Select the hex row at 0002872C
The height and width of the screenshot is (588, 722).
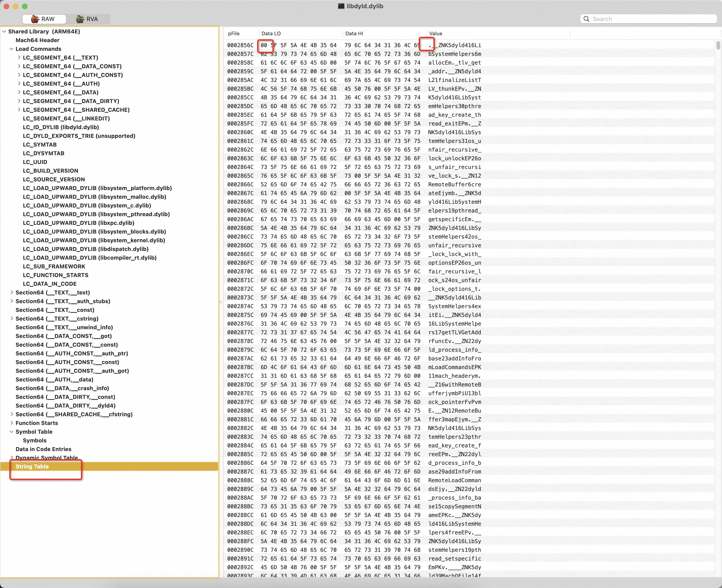pos(469,289)
